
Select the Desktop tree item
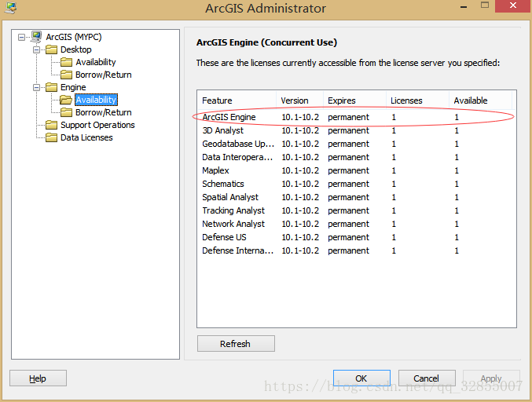click(76, 49)
